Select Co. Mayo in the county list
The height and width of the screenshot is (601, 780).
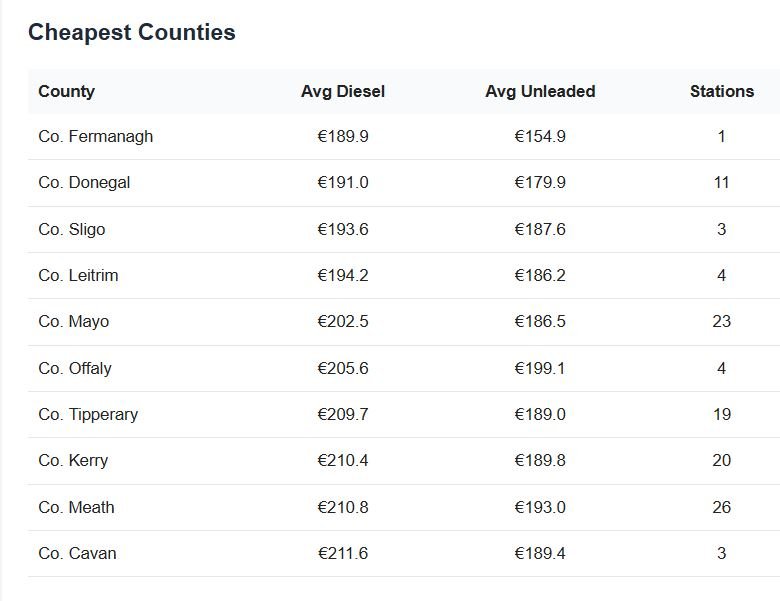(74, 321)
